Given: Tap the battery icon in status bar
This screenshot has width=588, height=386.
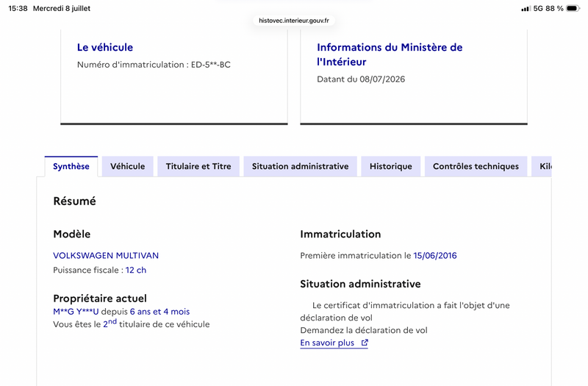Looking at the screenshot, I should click(x=573, y=8).
